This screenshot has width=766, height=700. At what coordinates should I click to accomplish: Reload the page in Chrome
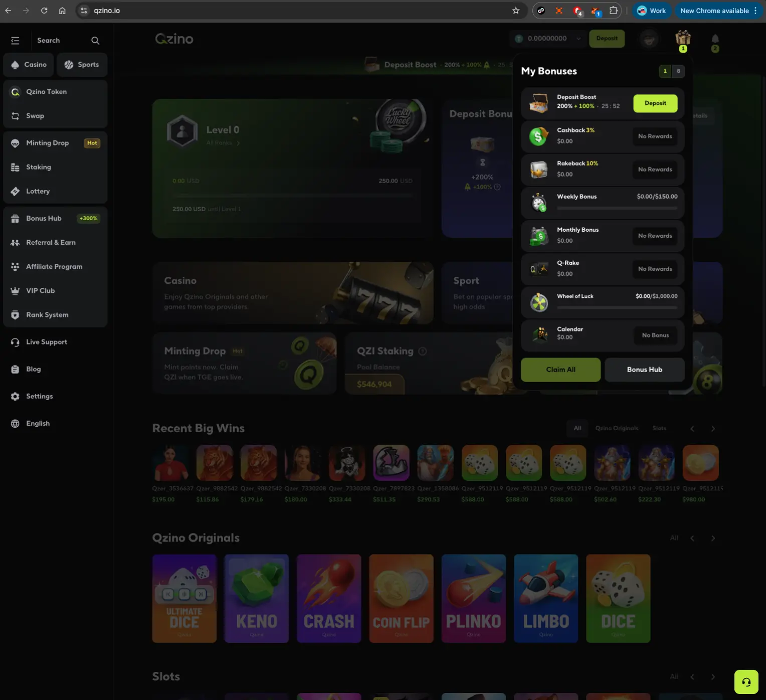click(x=44, y=11)
